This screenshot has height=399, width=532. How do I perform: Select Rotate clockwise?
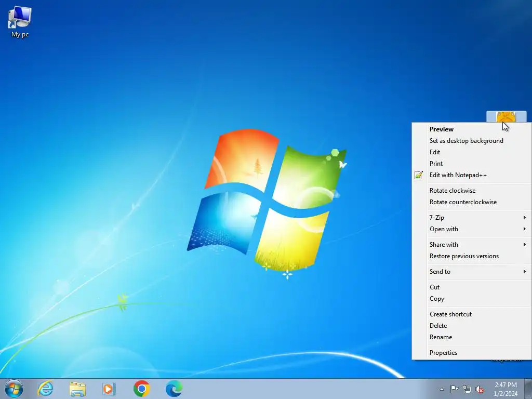472,191
